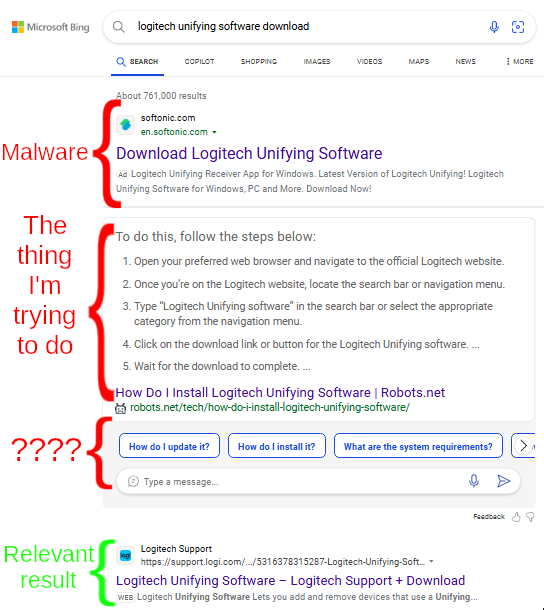The width and height of the screenshot is (544, 610).
Task: Show more suggestions with right chevron
Action: pyautogui.click(x=523, y=445)
